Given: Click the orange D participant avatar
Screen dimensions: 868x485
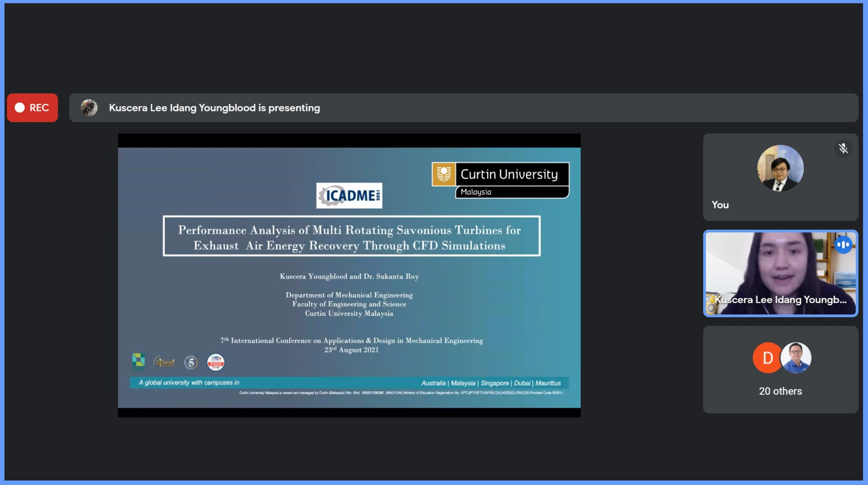Looking at the screenshot, I should pos(767,357).
